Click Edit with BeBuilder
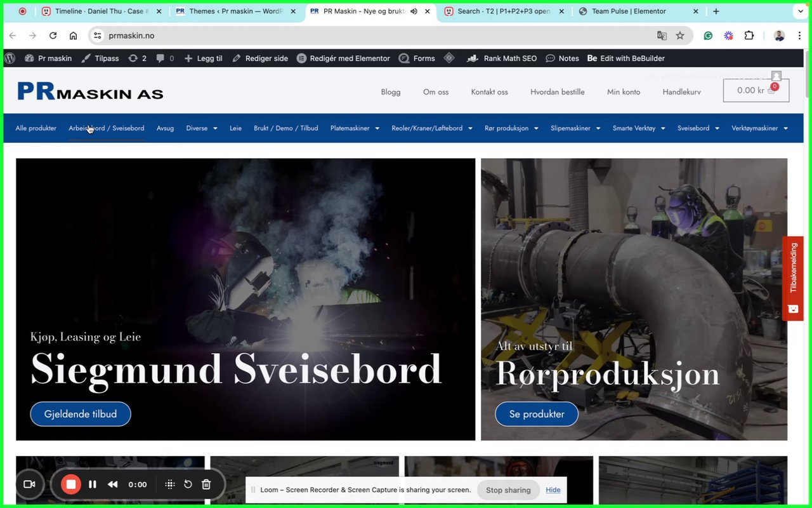 tap(626, 58)
